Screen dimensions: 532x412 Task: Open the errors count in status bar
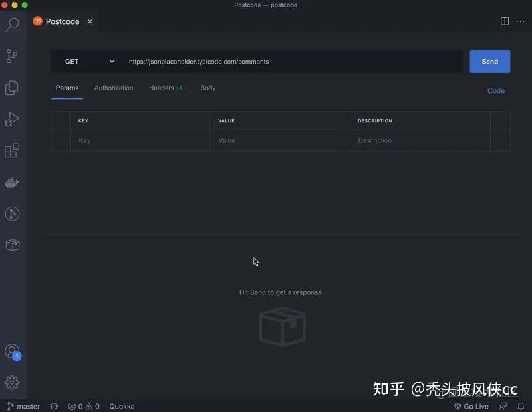(75, 406)
